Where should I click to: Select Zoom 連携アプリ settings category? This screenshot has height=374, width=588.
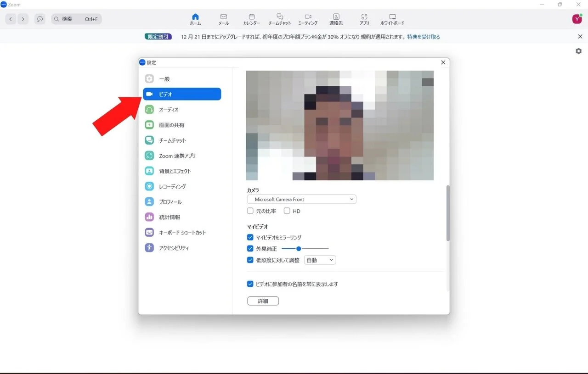coord(182,156)
